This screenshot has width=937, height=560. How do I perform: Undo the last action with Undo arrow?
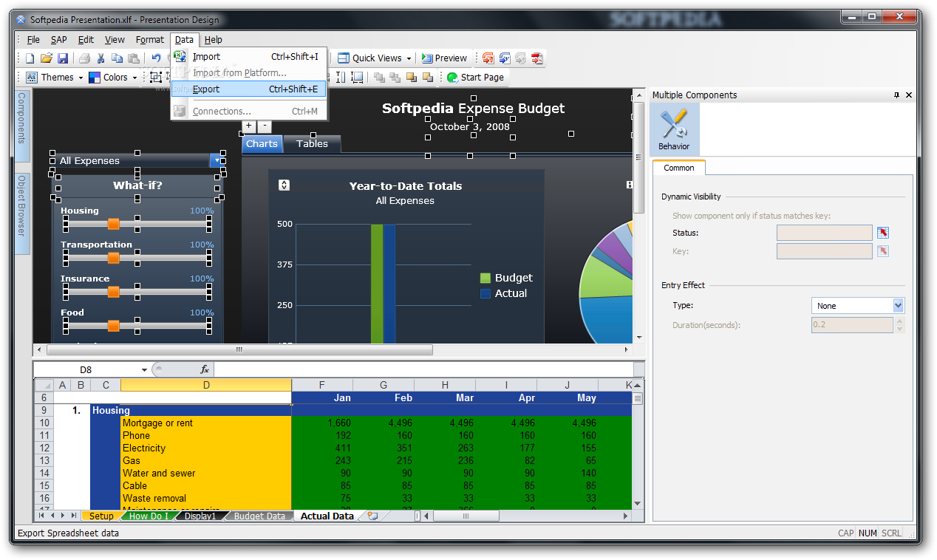(156, 58)
